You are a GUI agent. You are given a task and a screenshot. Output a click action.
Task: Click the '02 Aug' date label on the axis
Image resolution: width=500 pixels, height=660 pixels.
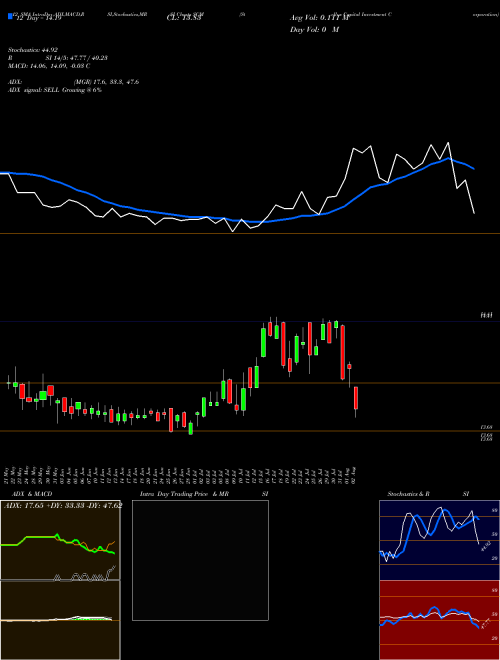tap(356, 475)
